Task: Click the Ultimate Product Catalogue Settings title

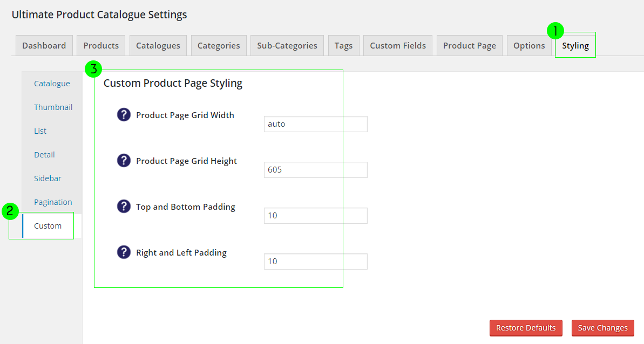Action: click(x=99, y=15)
